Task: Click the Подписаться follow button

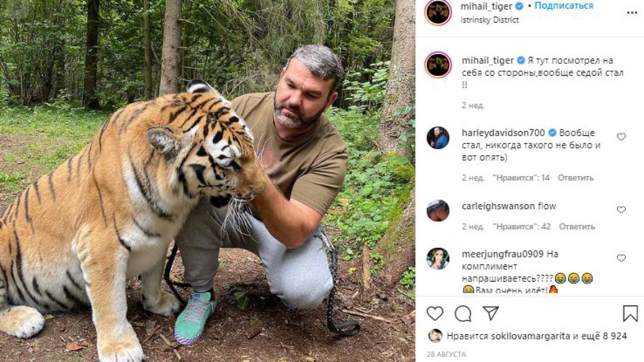Action: [563, 6]
